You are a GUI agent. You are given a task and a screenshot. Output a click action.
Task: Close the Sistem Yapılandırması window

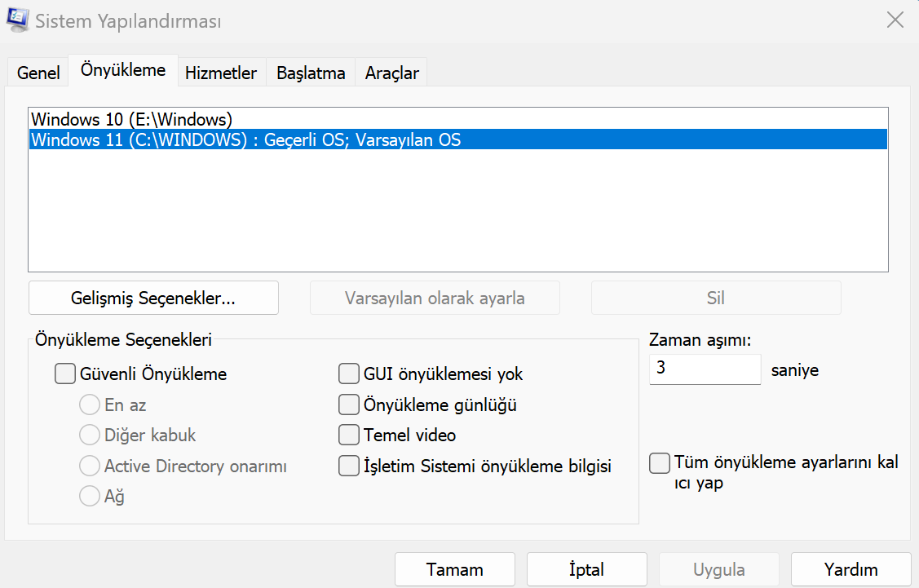(895, 21)
